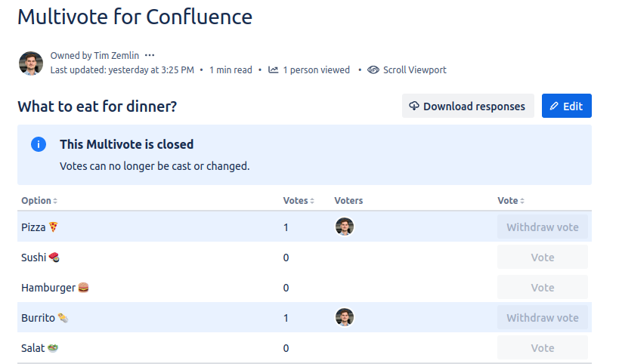Click the Scroll Viewport eye icon

[373, 70]
